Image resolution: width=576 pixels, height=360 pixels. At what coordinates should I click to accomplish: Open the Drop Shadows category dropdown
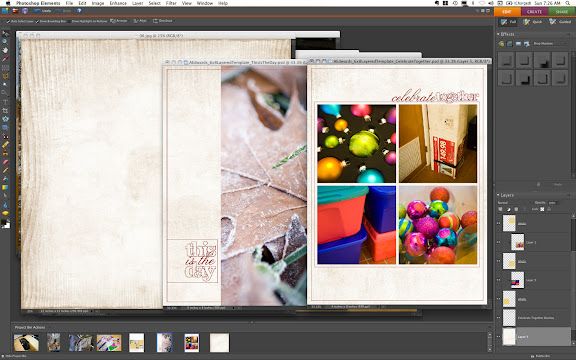(x=550, y=44)
